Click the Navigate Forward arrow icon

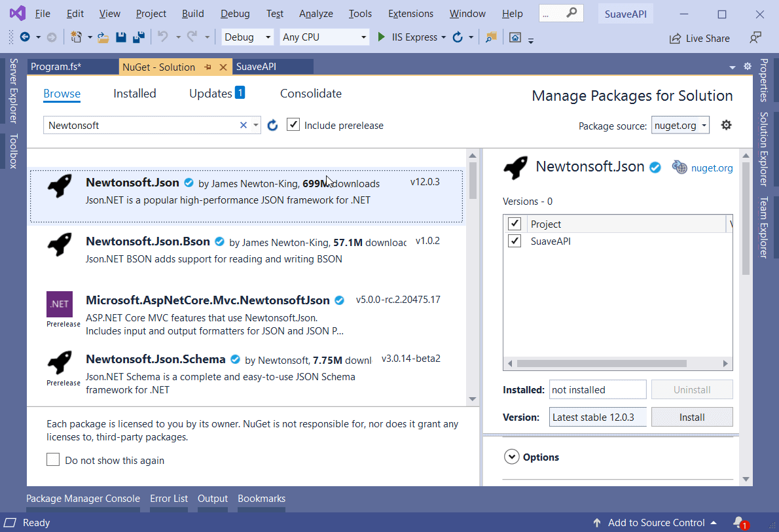52,37
